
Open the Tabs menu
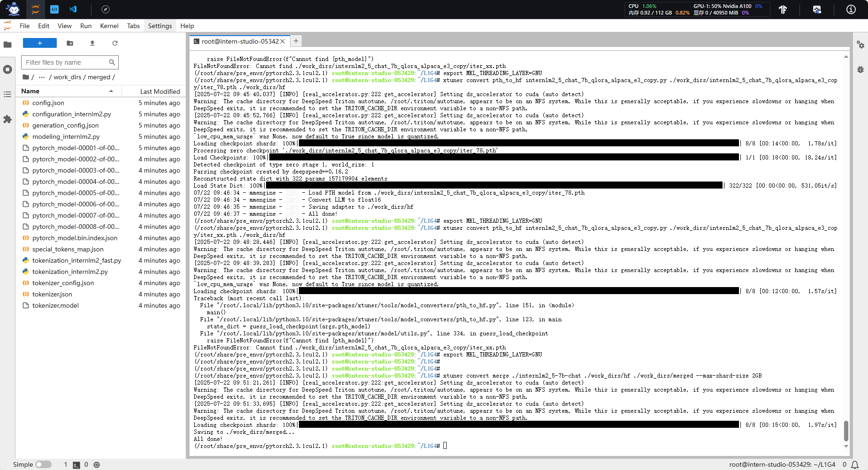point(133,26)
